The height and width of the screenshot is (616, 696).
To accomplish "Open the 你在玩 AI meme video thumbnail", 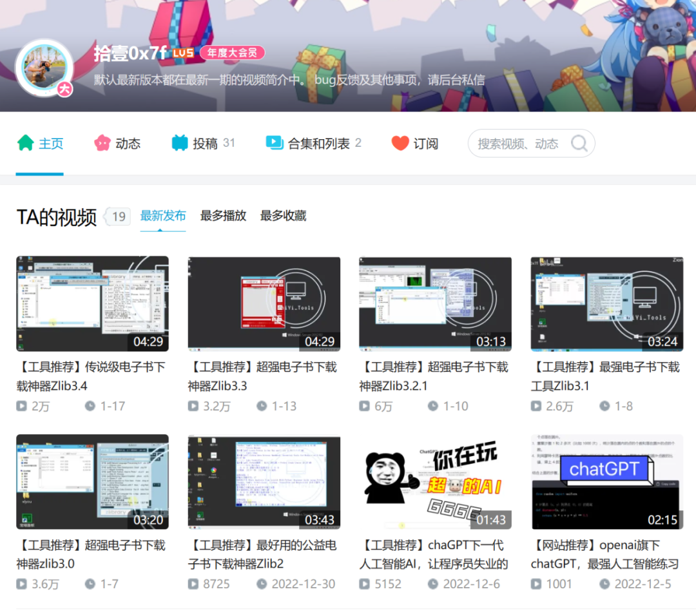I will [436, 482].
